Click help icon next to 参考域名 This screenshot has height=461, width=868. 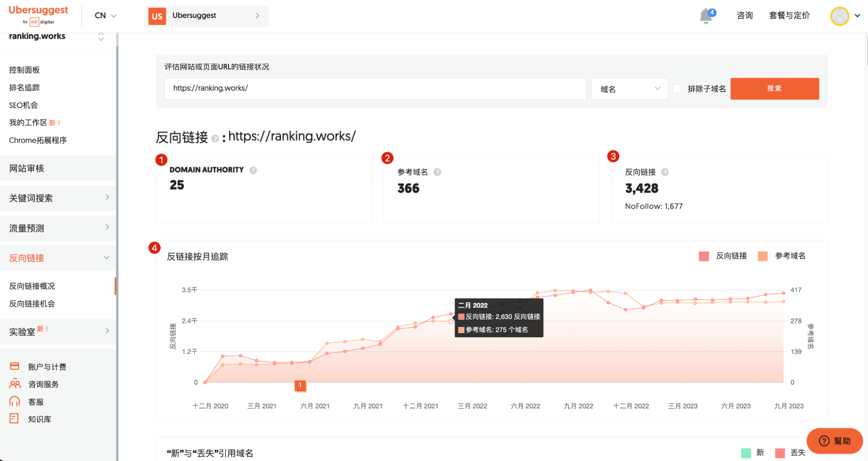(x=437, y=172)
